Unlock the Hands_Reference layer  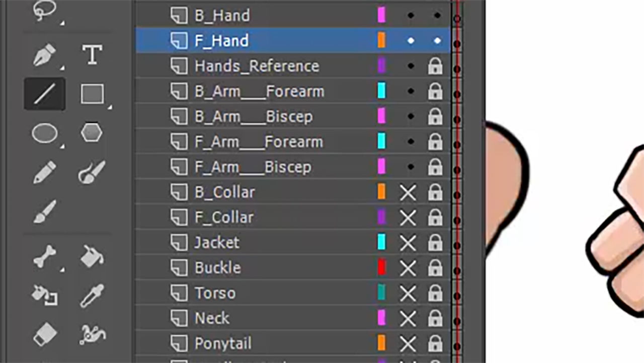[x=435, y=66]
